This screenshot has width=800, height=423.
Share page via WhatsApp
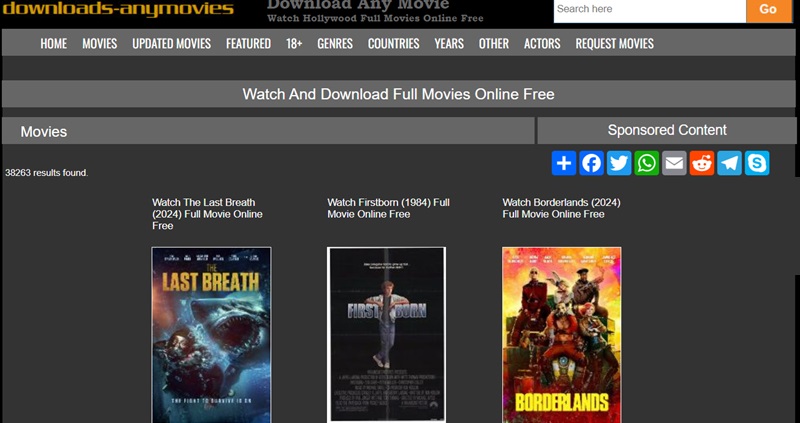(x=646, y=163)
